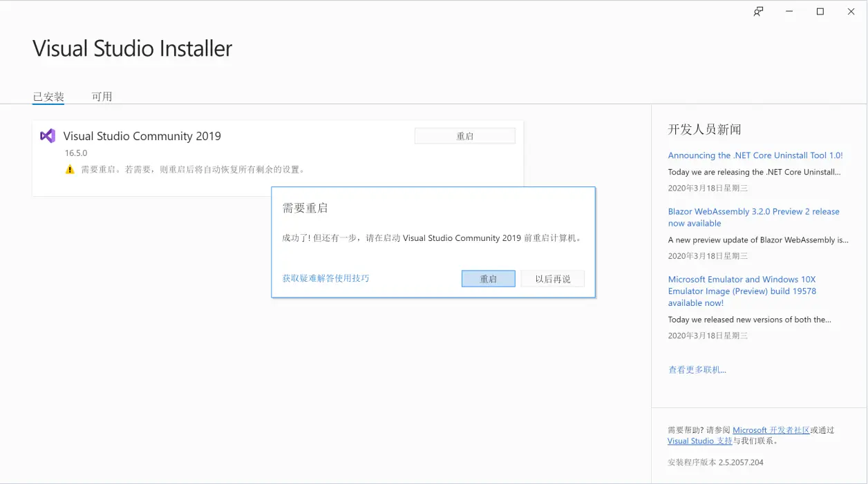This screenshot has height=484, width=868.
Task: Click the date below the Blazor WebAssembly news
Action: pyautogui.click(x=708, y=256)
